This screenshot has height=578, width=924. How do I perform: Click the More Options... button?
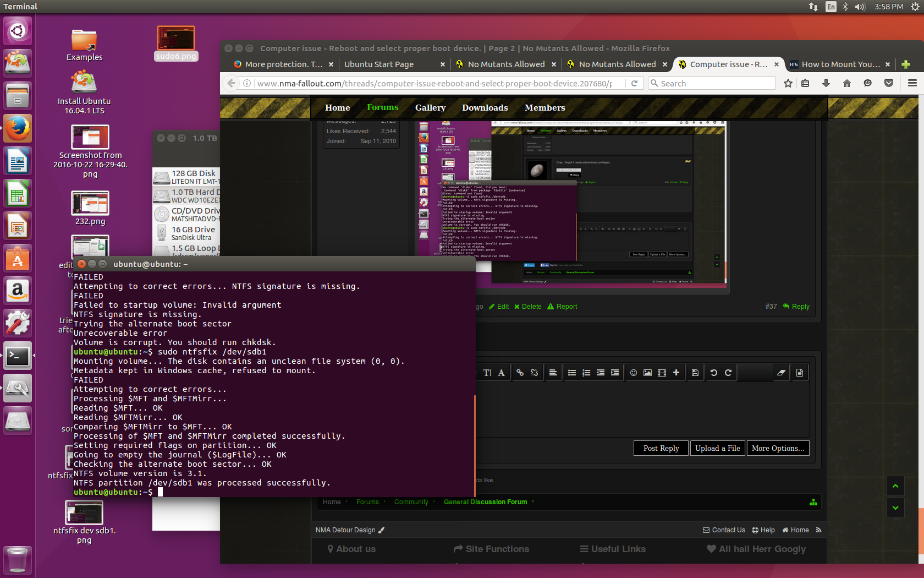[778, 448]
